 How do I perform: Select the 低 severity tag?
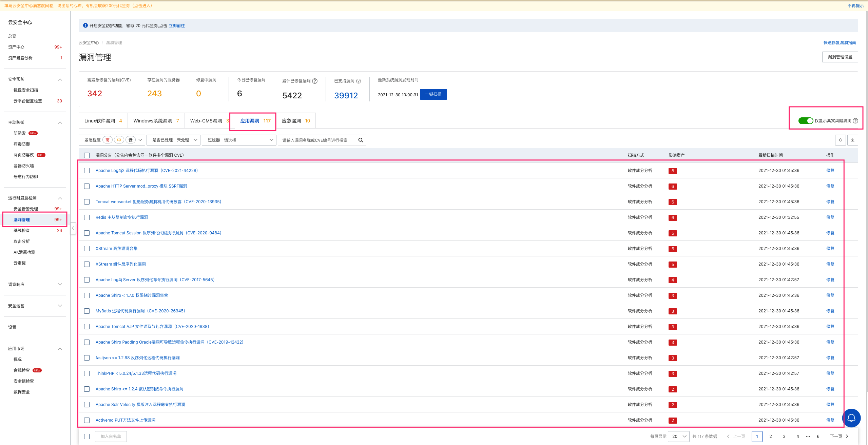coord(131,140)
